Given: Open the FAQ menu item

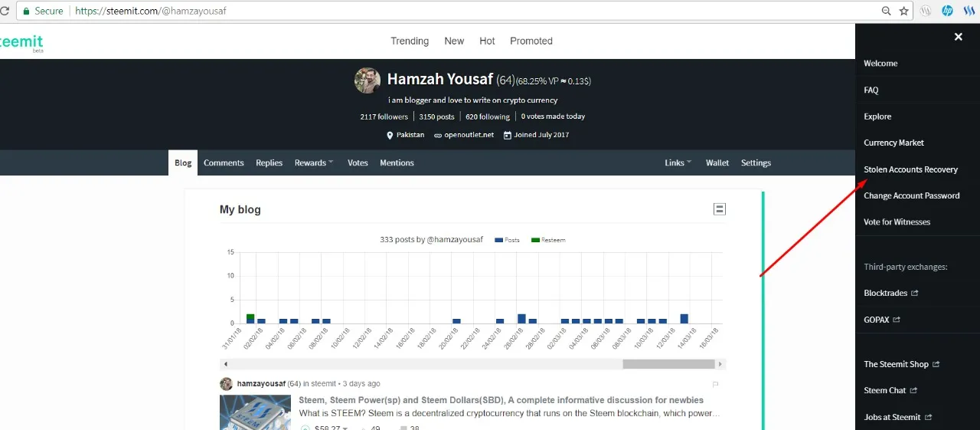Looking at the screenshot, I should (871, 90).
